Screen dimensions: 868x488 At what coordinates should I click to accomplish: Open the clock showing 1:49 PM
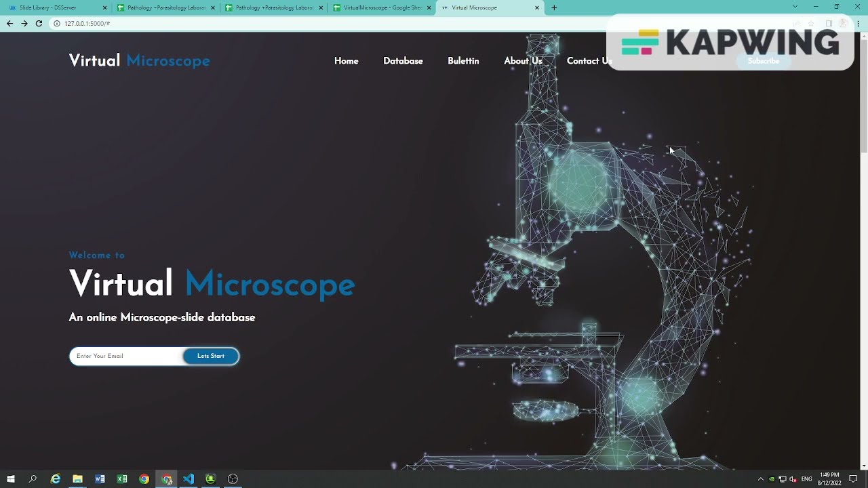829,479
